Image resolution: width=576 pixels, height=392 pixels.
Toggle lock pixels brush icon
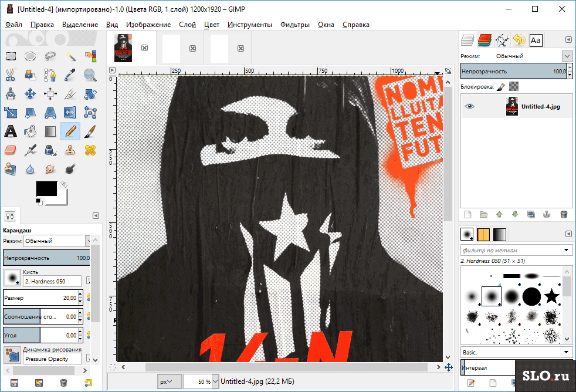click(x=501, y=87)
